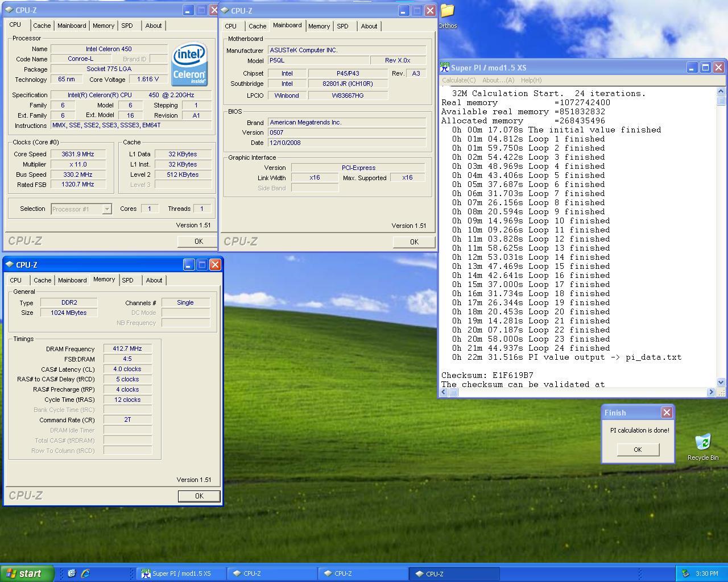Open About...(A) menu in Super PI

498,80
